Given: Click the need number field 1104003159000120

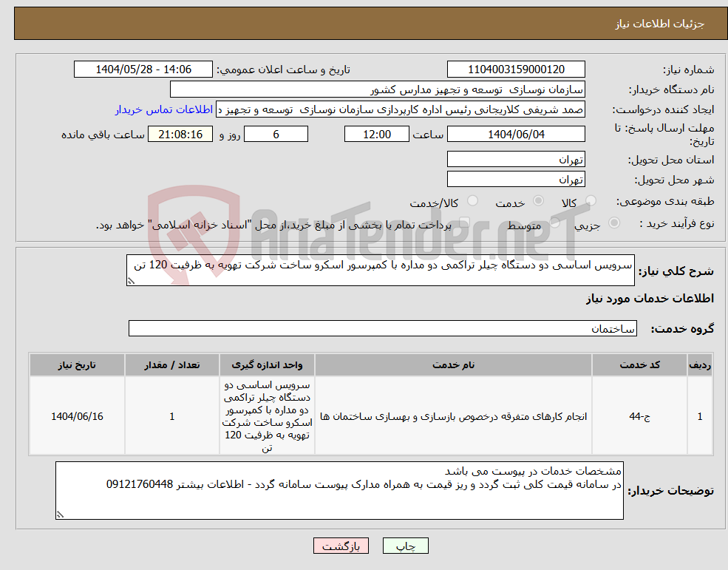Looking at the screenshot, I should (516, 69).
